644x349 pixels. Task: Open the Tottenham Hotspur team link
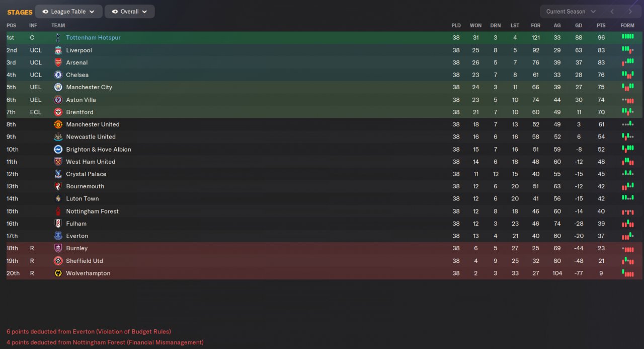[93, 38]
